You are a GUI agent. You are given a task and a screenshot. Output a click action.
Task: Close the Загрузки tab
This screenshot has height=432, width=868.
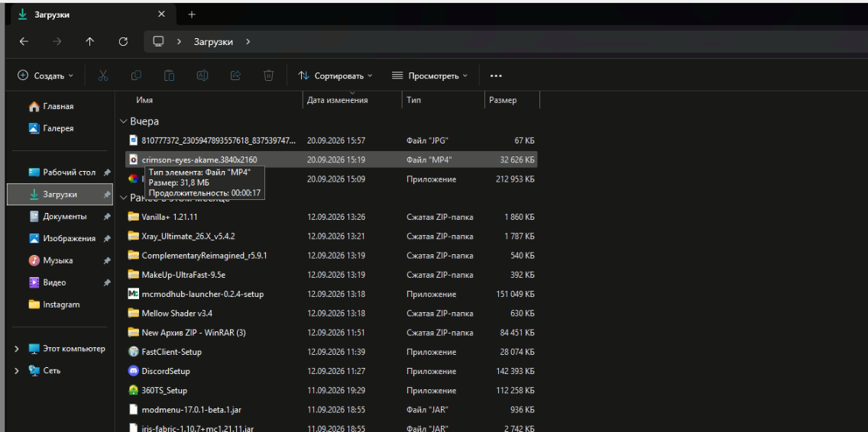[162, 15]
